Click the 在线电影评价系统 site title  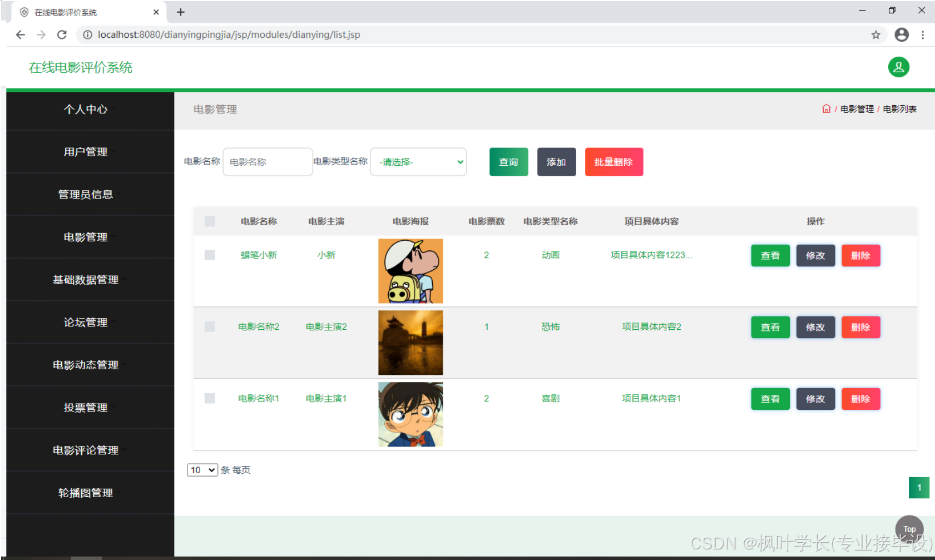click(x=81, y=67)
